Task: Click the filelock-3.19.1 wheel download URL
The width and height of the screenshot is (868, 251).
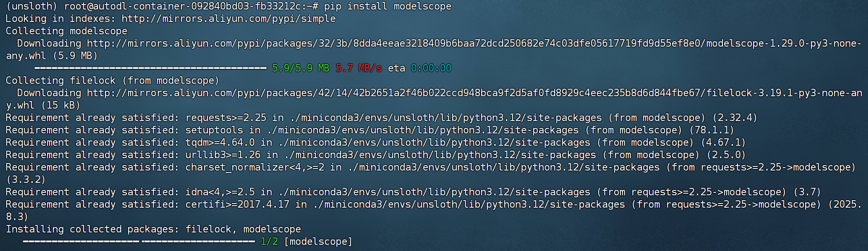Action: 475,93
